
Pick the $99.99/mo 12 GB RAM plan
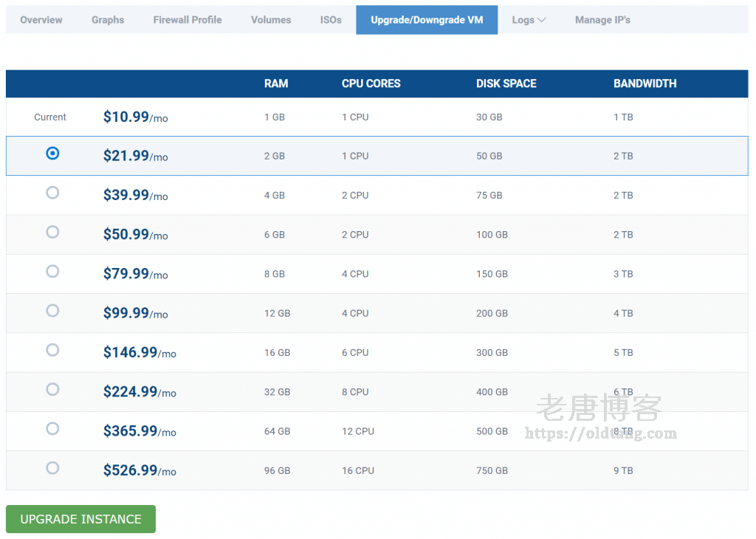[52, 310]
